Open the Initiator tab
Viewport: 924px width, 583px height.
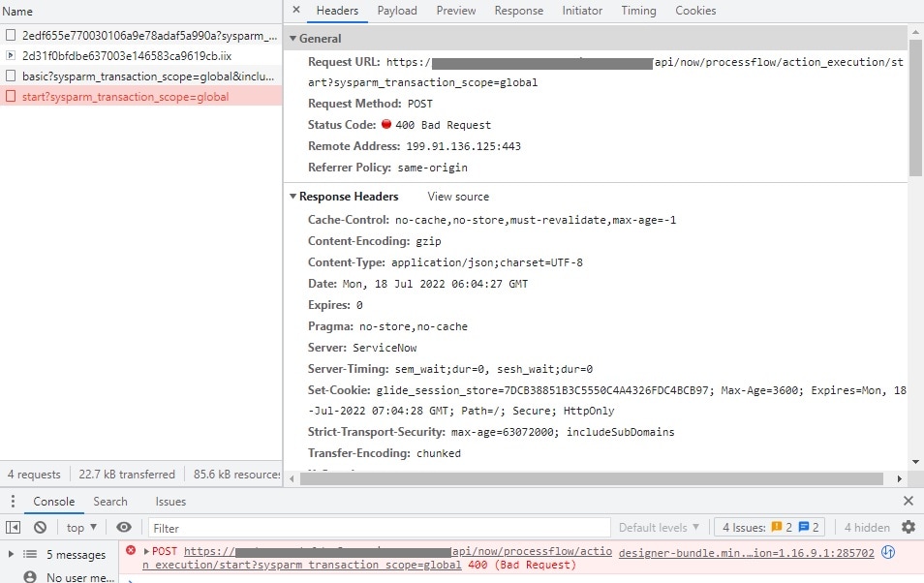pyautogui.click(x=582, y=11)
